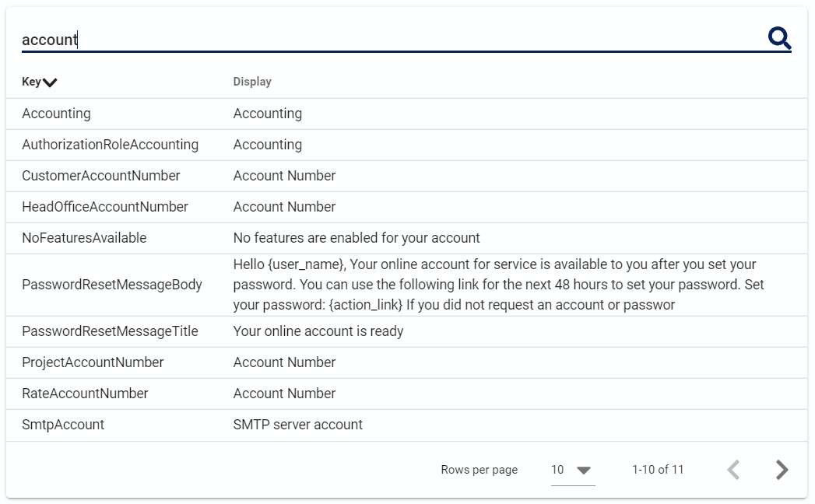The width and height of the screenshot is (815, 504).
Task: Click 'SMTP server account' display value
Action: click(298, 425)
